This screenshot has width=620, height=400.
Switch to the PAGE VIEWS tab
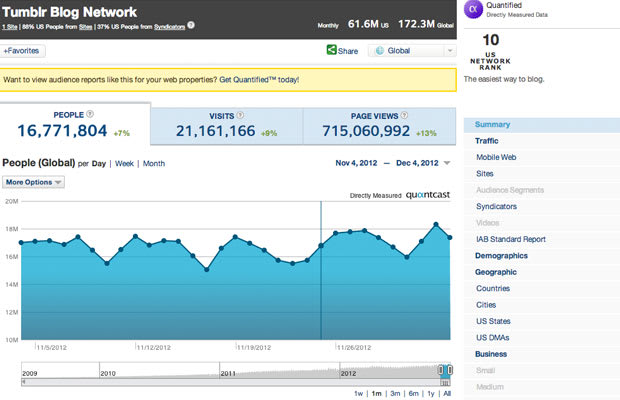click(x=379, y=126)
